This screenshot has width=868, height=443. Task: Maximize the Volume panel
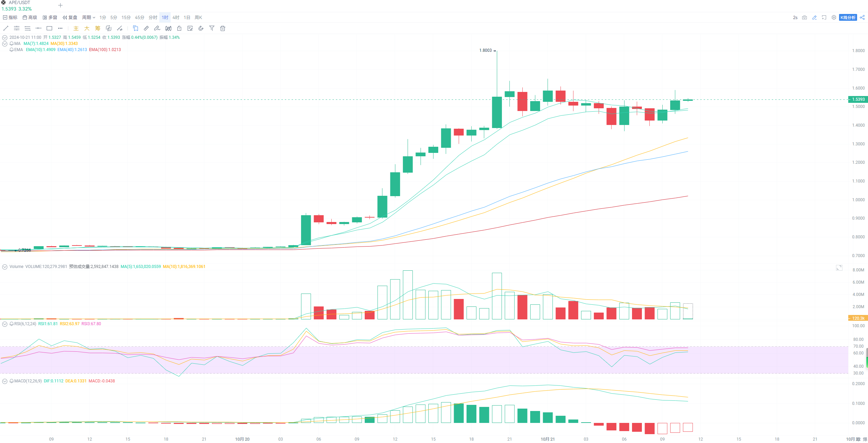(x=839, y=268)
